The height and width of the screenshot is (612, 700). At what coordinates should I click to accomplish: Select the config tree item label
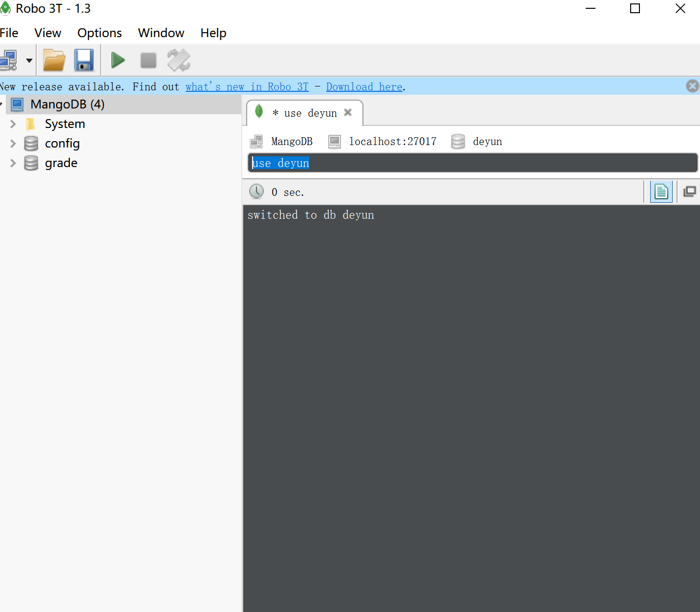tap(62, 144)
